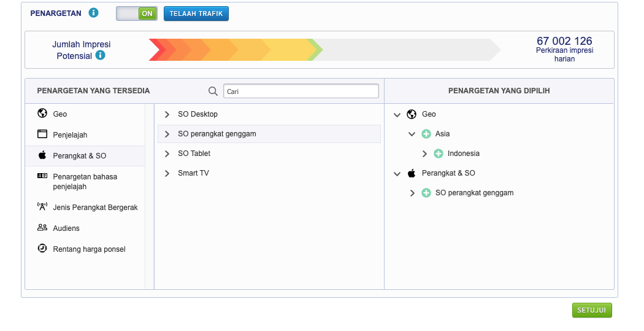Click green plus icon beside selected SO perangkat genggam
Image resolution: width=644 pixels, height=331 pixels.
426,193
